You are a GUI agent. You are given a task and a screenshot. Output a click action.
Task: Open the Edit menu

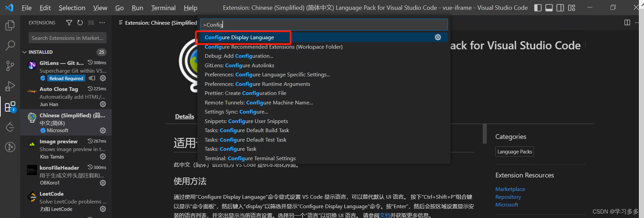click(45, 8)
